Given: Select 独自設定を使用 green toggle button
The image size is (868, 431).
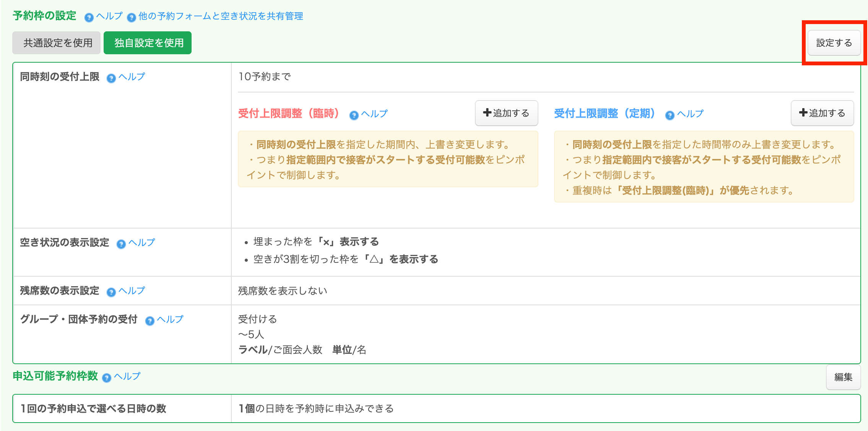Looking at the screenshot, I should pyautogui.click(x=148, y=43).
